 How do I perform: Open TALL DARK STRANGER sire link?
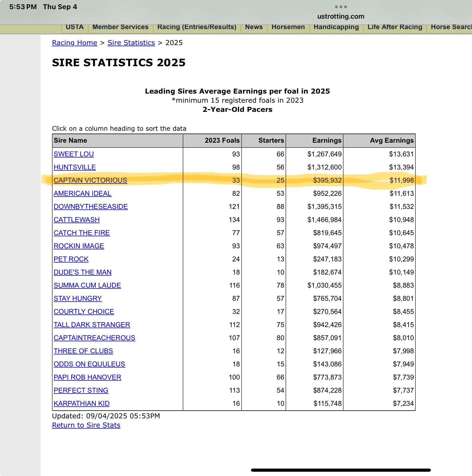coord(92,325)
